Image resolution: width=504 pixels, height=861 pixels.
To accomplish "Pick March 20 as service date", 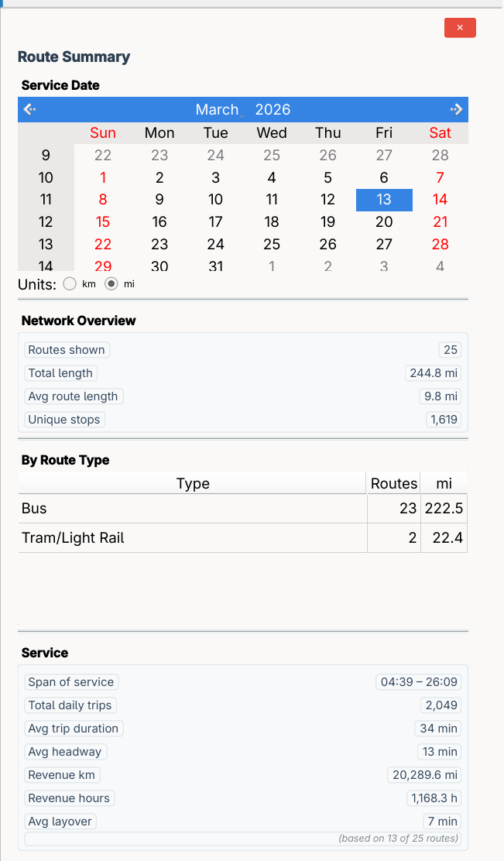I will (x=384, y=222).
